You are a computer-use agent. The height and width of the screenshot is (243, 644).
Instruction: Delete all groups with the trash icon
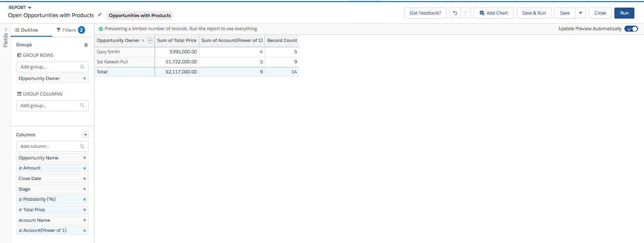(86, 45)
